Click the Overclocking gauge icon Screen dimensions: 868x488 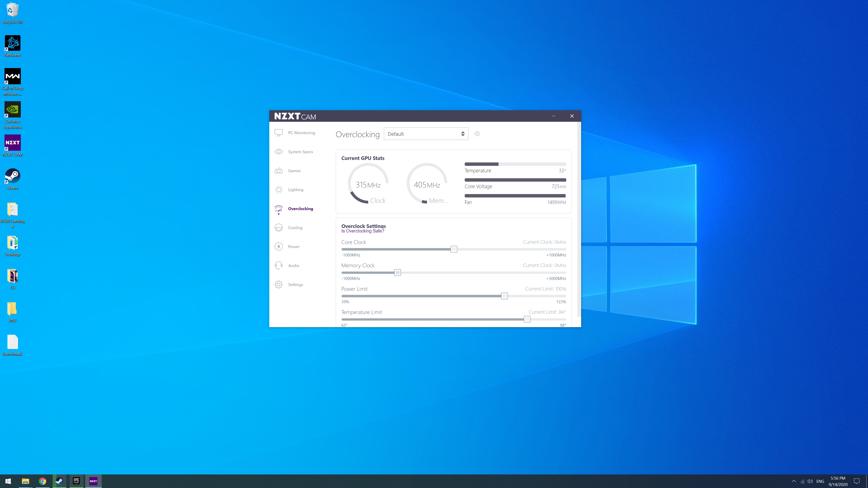click(x=279, y=209)
